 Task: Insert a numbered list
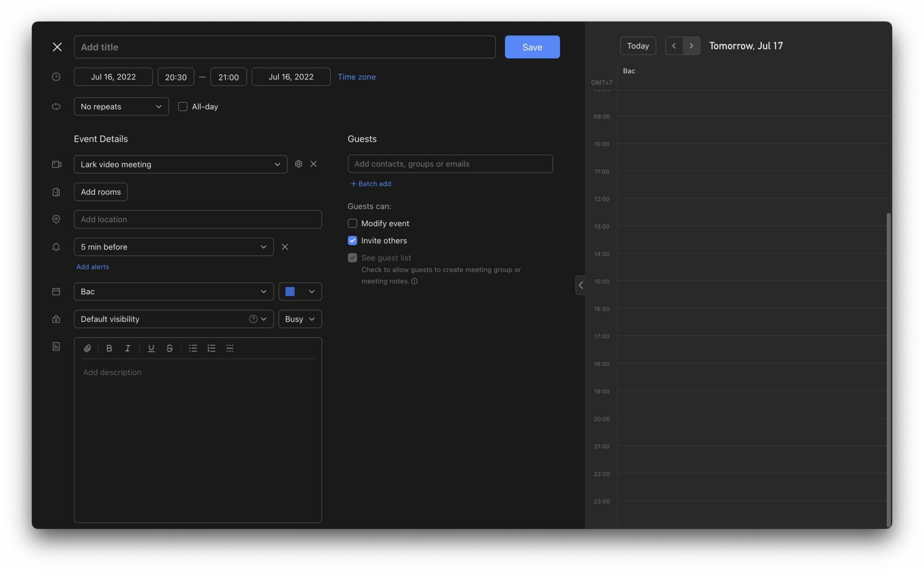point(212,349)
